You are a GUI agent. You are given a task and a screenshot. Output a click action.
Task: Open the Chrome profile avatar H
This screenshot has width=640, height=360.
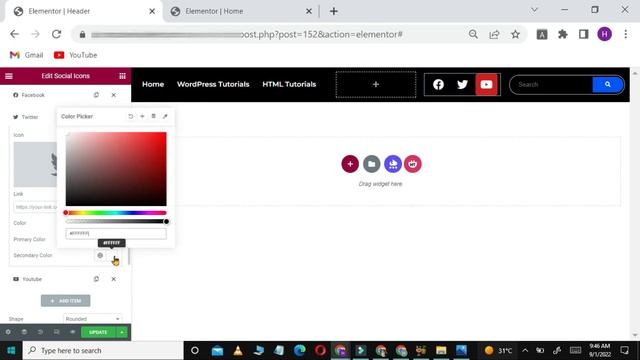coord(604,34)
